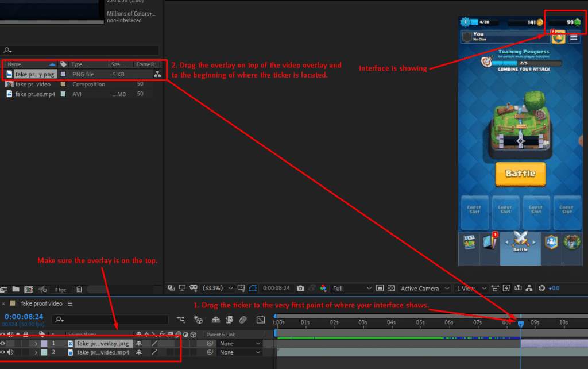Take a snapshot with the camera icon
Image resolution: width=588 pixels, height=369 pixels.
[x=300, y=289]
